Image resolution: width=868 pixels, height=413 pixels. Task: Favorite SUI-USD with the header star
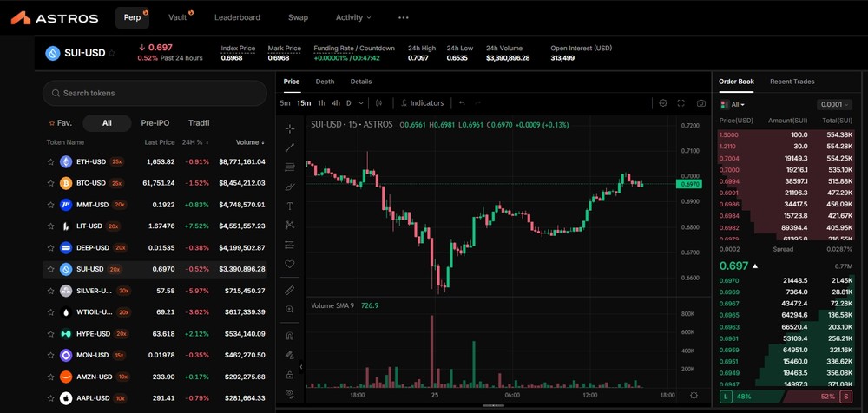point(112,53)
